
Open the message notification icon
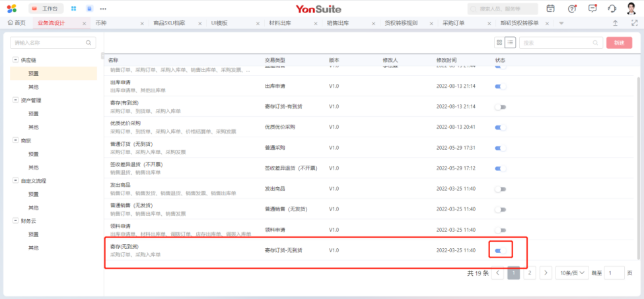click(592, 9)
